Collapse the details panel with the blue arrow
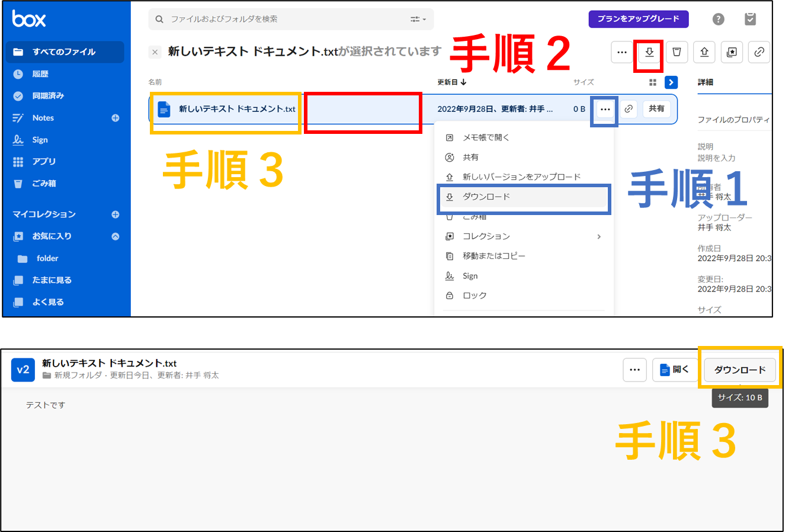 coord(671,82)
